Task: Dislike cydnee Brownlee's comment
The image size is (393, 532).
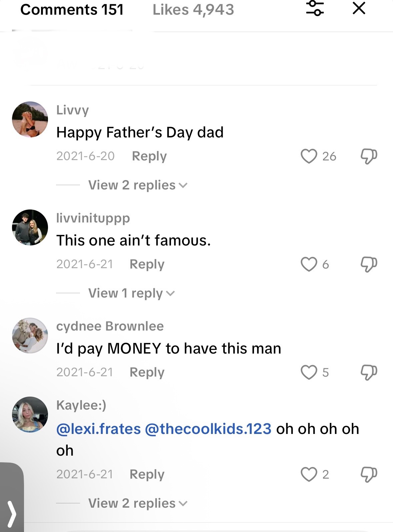Action: 369,372
